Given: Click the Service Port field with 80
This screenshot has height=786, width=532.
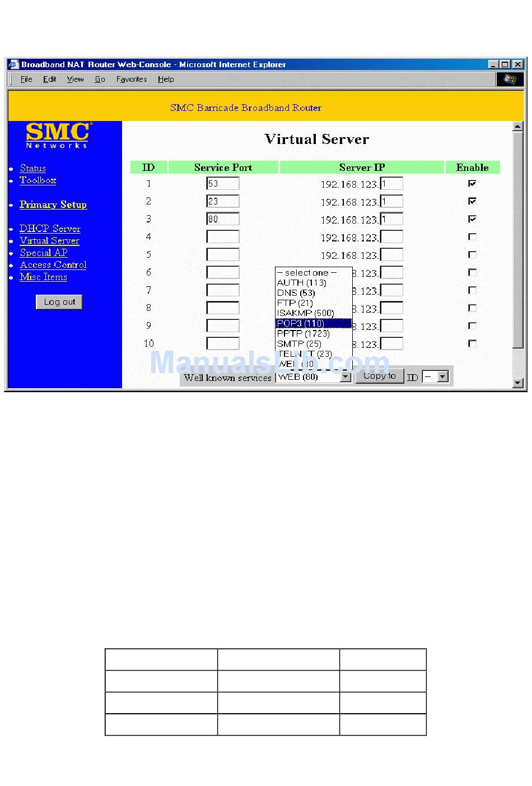Looking at the screenshot, I should pyautogui.click(x=223, y=219).
